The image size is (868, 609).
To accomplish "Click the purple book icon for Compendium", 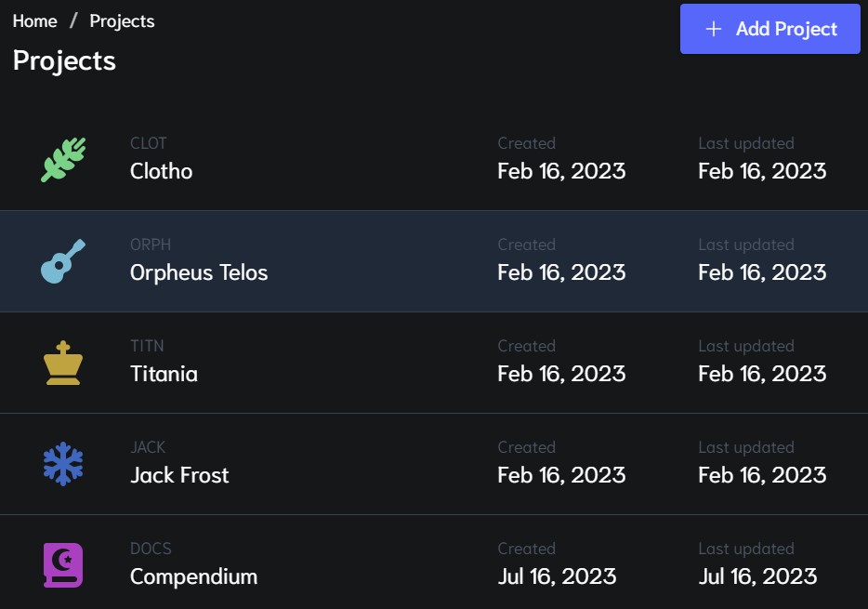I will (63, 565).
